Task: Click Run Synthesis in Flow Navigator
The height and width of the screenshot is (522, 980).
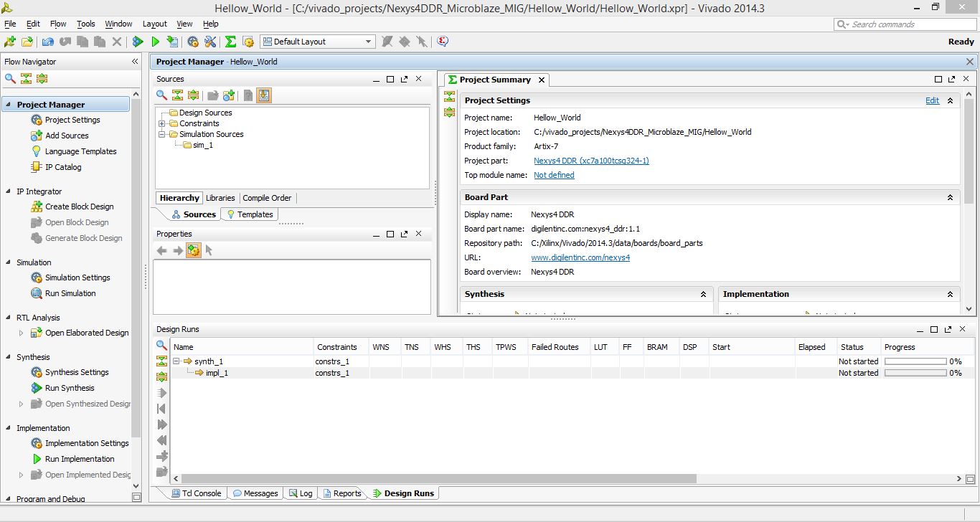Action: [x=70, y=388]
